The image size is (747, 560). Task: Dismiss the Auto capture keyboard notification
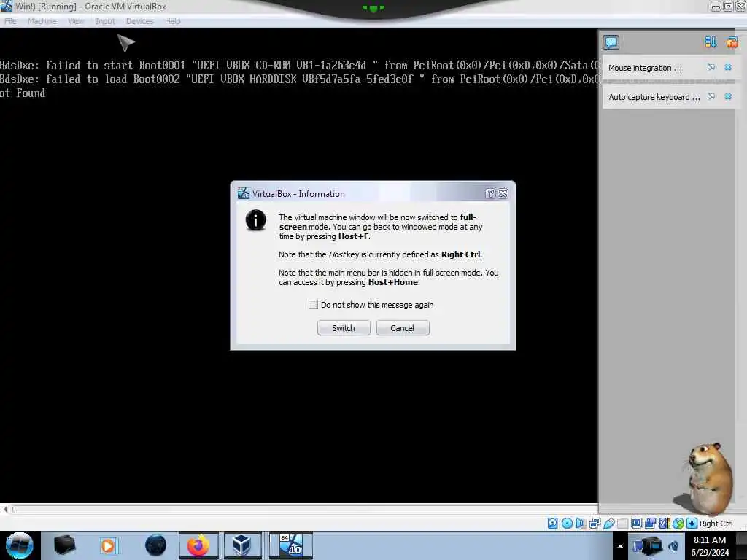tap(728, 97)
